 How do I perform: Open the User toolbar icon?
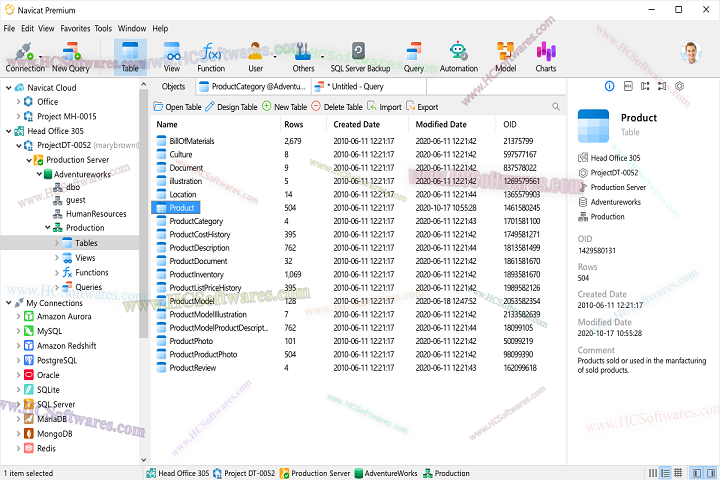pyautogui.click(x=255, y=57)
